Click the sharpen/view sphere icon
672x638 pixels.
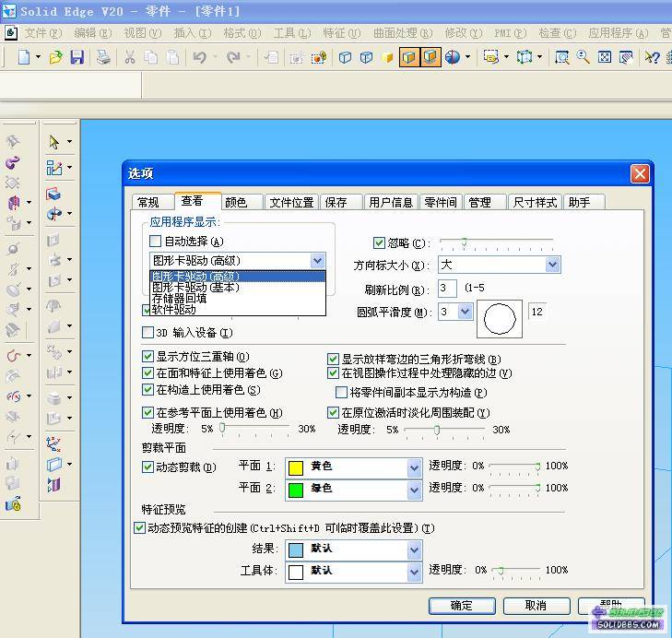[x=453, y=57]
